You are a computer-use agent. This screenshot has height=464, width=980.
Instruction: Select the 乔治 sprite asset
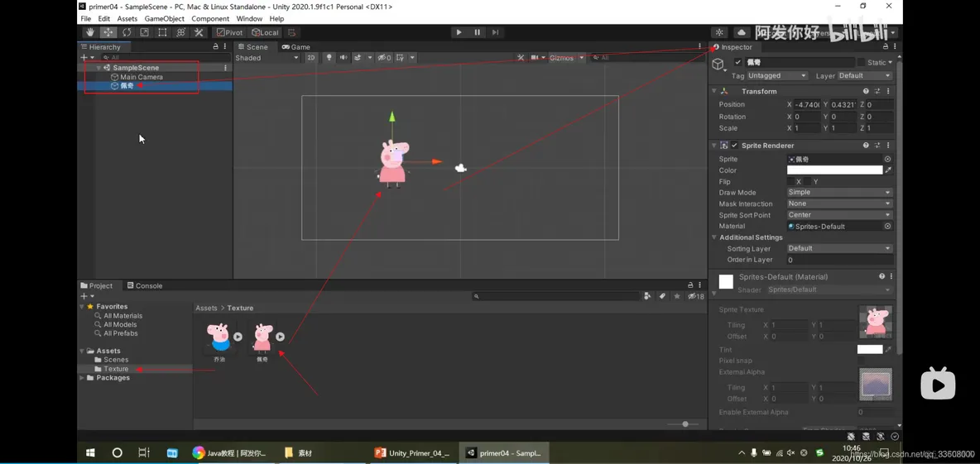click(219, 341)
